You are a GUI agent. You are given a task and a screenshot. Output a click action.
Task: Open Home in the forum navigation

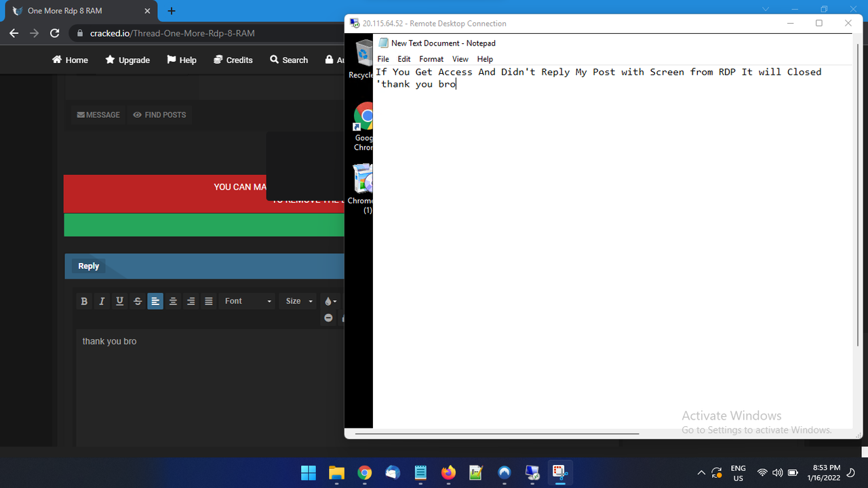point(70,60)
